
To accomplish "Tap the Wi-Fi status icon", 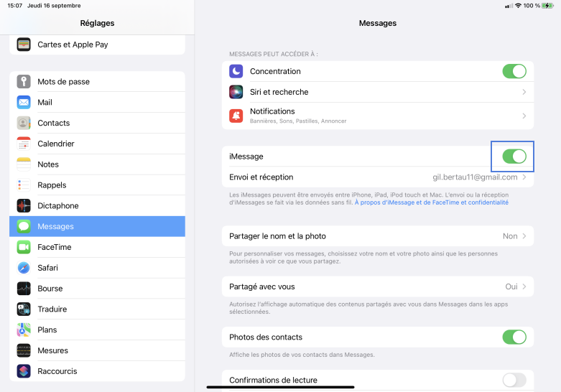I will click(x=518, y=6).
